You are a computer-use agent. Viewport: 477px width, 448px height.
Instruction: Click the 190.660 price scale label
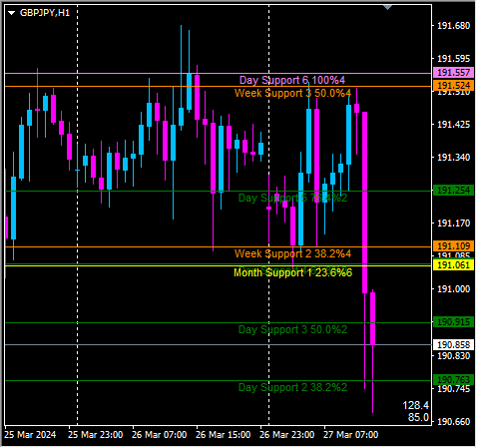453,421
